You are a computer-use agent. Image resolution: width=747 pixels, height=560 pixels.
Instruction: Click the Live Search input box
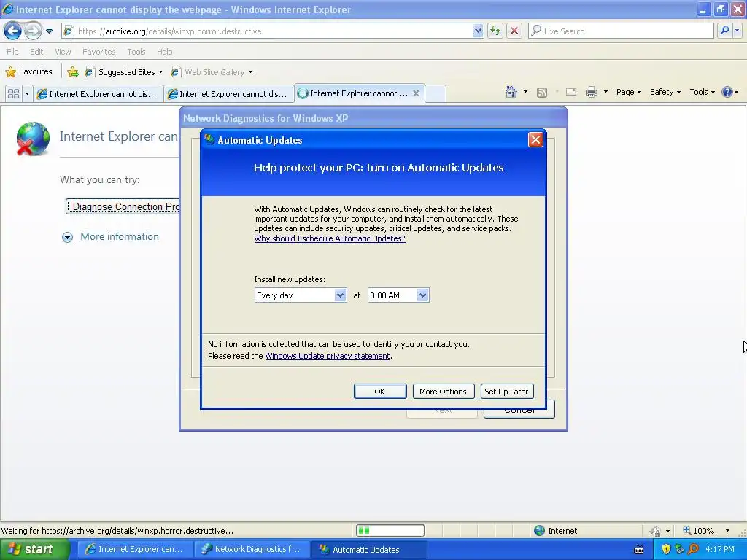click(621, 31)
